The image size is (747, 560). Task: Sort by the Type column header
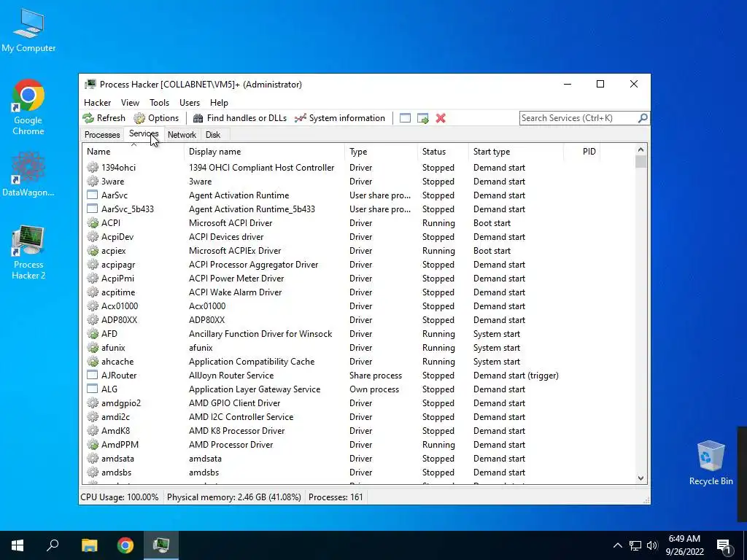point(381,152)
